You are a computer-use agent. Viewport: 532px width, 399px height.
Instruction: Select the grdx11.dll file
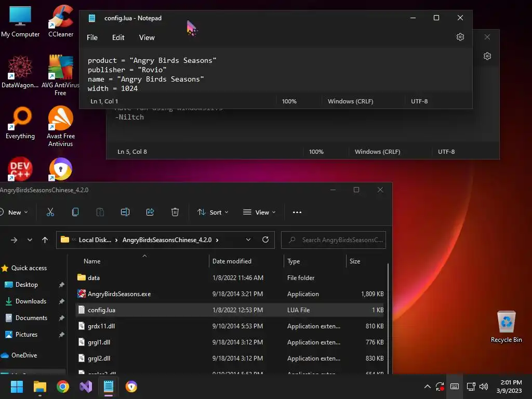click(230, 326)
